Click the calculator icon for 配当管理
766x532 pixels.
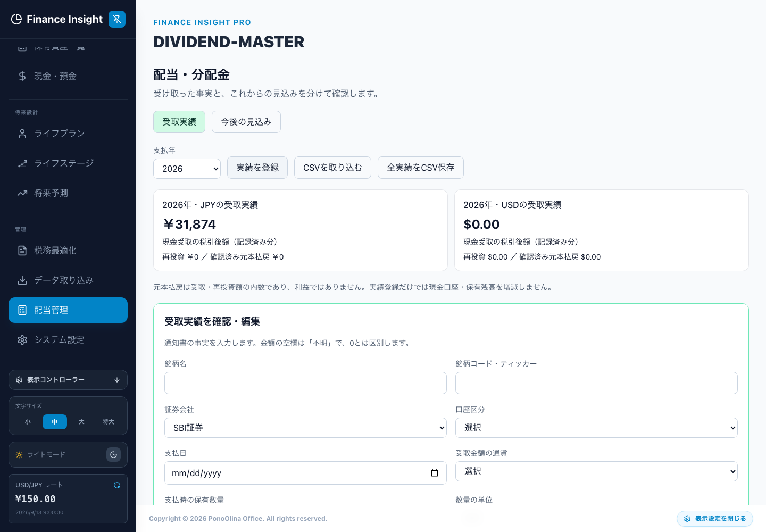[22, 310]
